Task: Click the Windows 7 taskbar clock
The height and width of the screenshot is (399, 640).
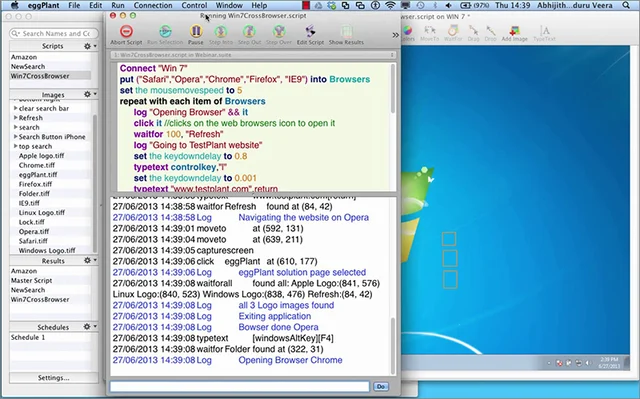Action: pyautogui.click(x=609, y=363)
